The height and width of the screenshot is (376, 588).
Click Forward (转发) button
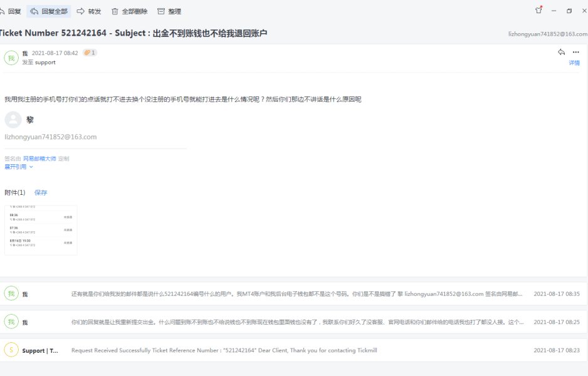point(89,12)
